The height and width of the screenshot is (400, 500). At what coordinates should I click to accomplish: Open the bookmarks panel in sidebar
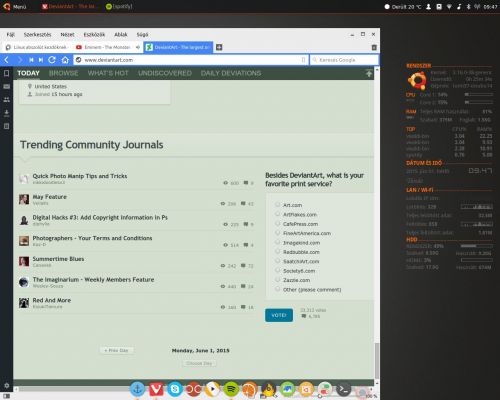(x=6, y=73)
